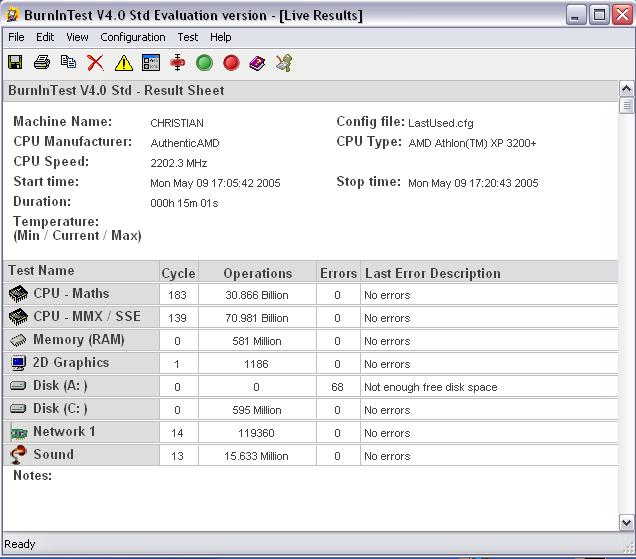Click the BurnInTest title bar app icon
Screen dimensions: 636x559
tap(12, 15)
